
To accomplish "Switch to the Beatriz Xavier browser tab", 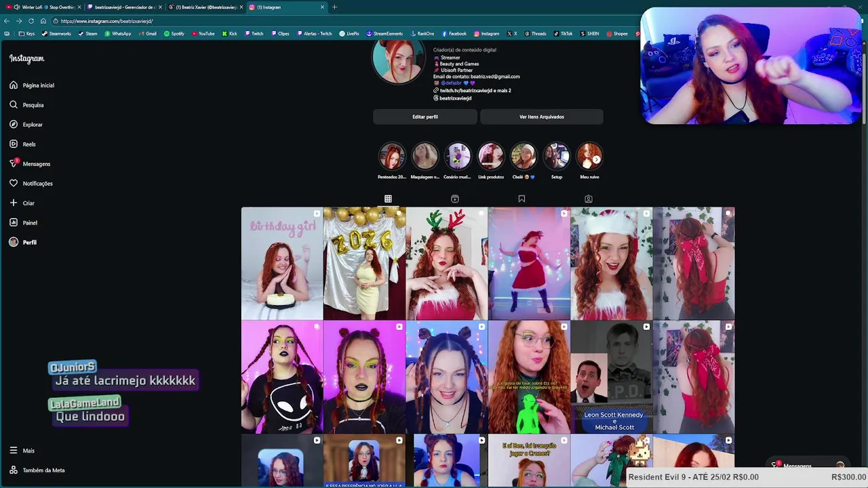I will 205,7.
